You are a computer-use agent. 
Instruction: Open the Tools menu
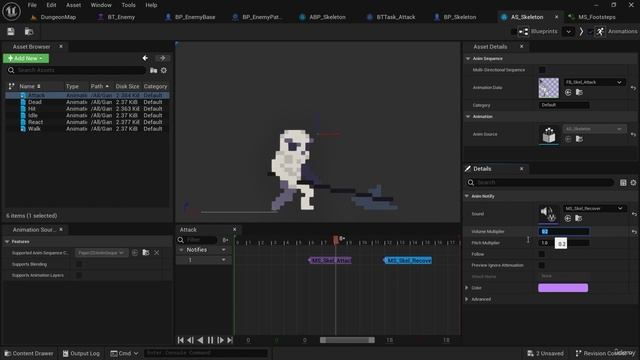128,5
